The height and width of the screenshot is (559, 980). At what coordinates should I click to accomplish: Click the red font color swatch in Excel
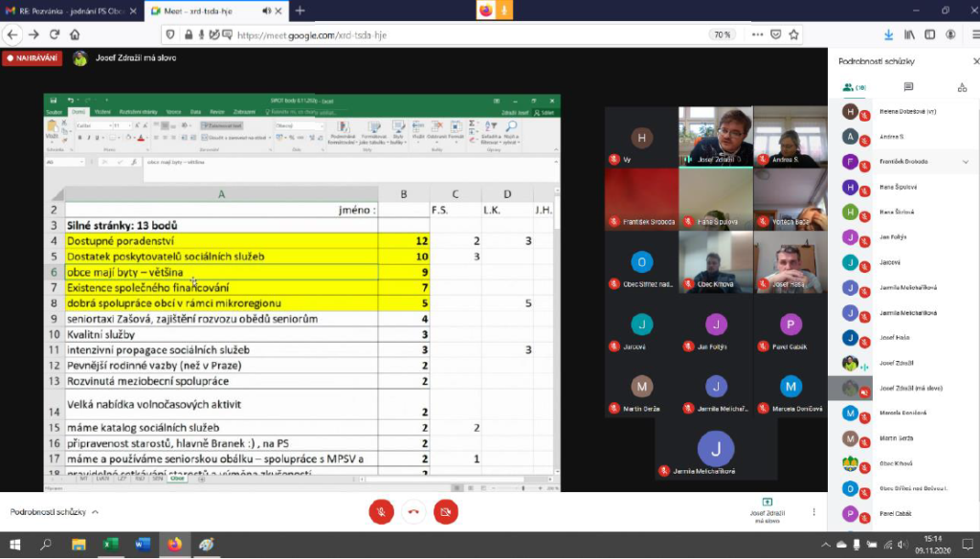(x=141, y=138)
